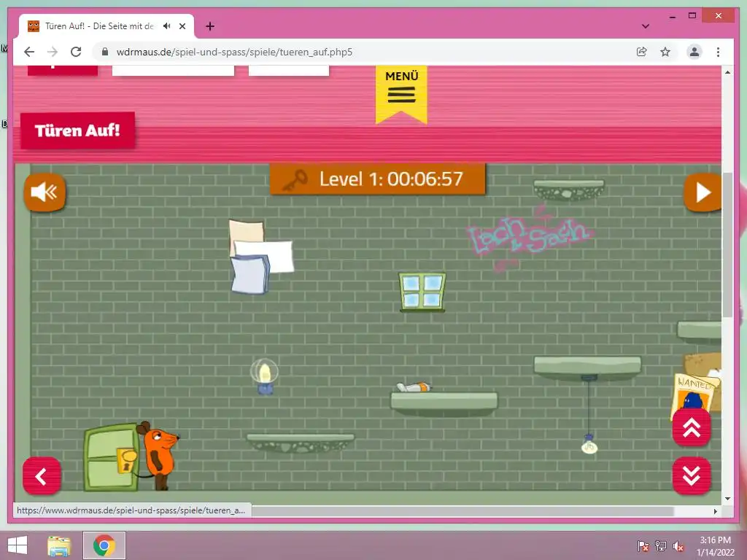Click the Türen Auf! title button
Screen dimensions: 747x560
coord(77,131)
